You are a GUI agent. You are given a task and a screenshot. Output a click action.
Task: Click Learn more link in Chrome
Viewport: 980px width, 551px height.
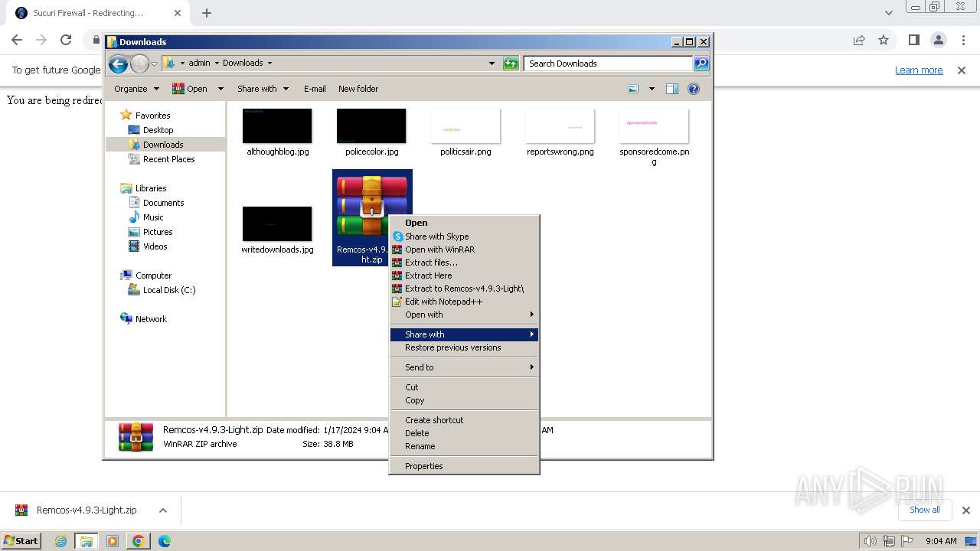919,70
